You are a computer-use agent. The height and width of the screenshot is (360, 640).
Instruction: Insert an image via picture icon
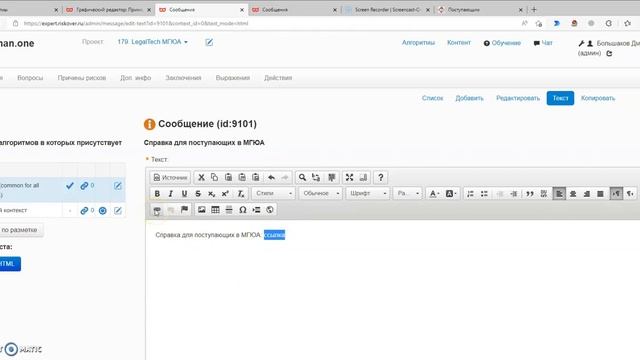[x=202, y=210]
